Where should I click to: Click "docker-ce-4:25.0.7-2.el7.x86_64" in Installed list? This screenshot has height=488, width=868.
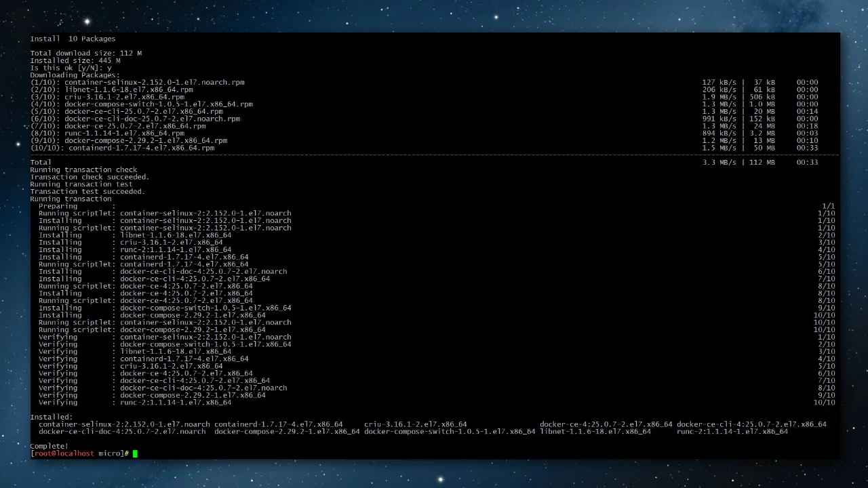(x=606, y=425)
